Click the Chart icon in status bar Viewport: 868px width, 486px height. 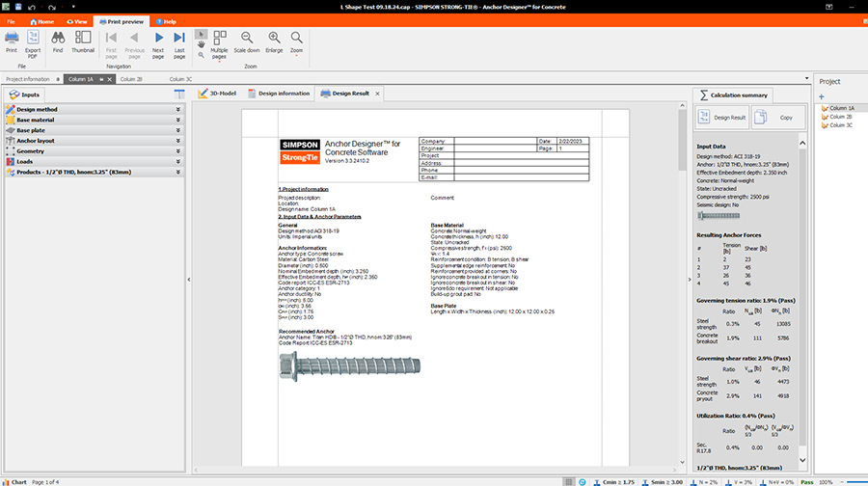(x=6, y=482)
